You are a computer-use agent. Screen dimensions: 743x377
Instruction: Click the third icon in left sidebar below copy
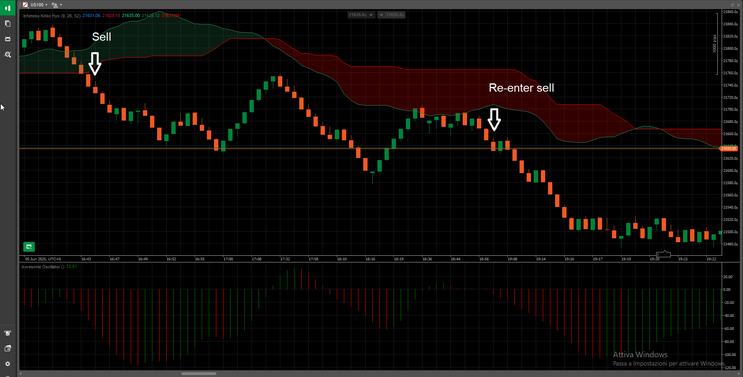(x=8, y=39)
